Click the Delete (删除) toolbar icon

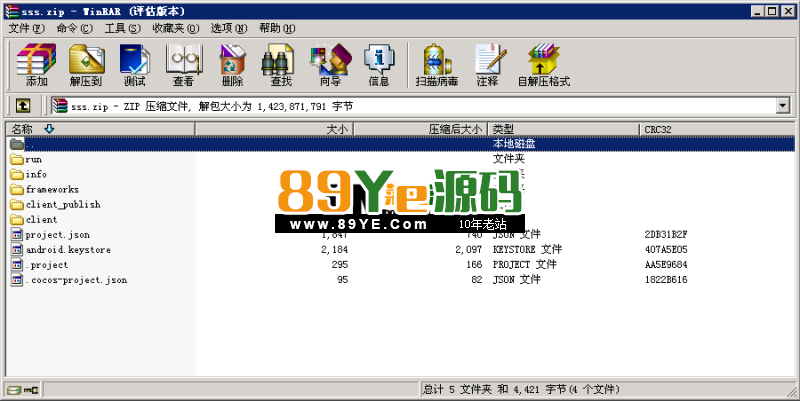(232, 65)
